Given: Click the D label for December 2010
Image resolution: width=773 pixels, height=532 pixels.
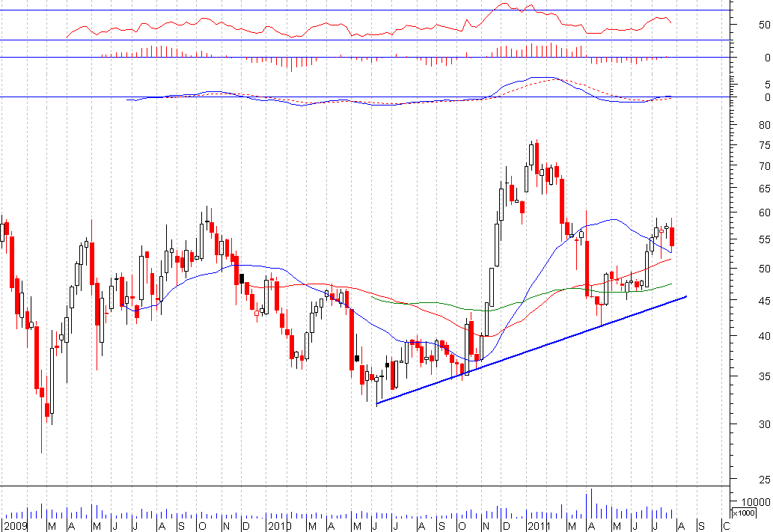Looking at the screenshot, I should (x=505, y=526).
